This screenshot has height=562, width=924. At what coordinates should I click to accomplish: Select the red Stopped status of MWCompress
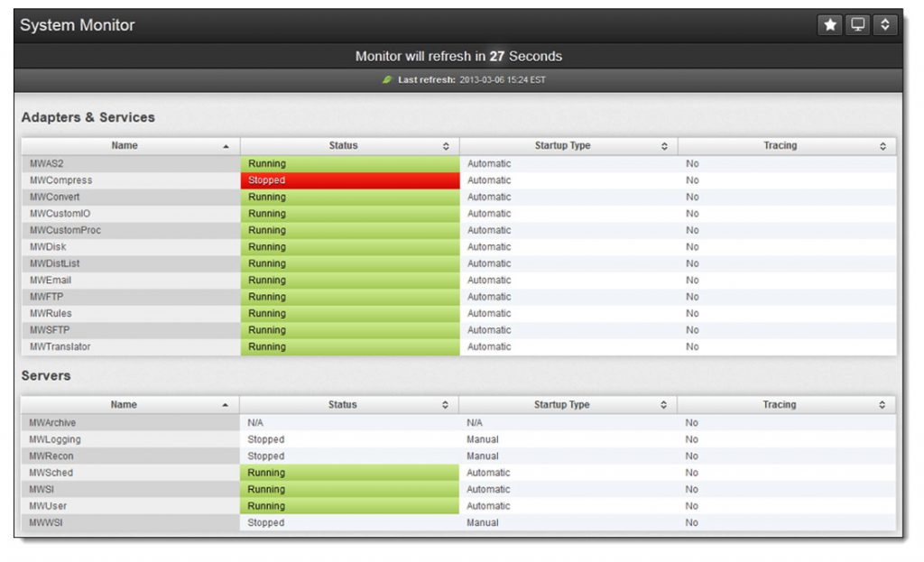click(x=349, y=180)
